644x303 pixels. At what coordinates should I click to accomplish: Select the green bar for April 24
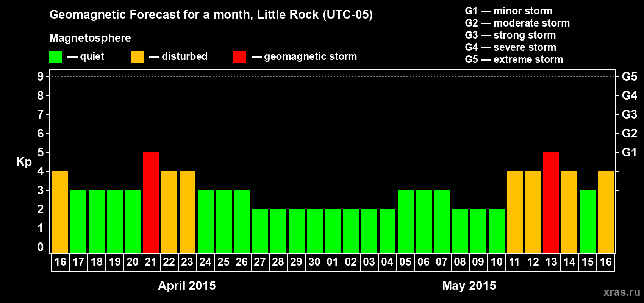pyautogui.click(x=206, y=221)
